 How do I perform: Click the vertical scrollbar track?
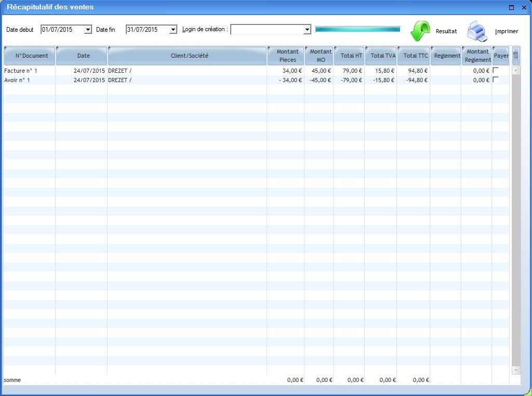[x=516, y=220]
